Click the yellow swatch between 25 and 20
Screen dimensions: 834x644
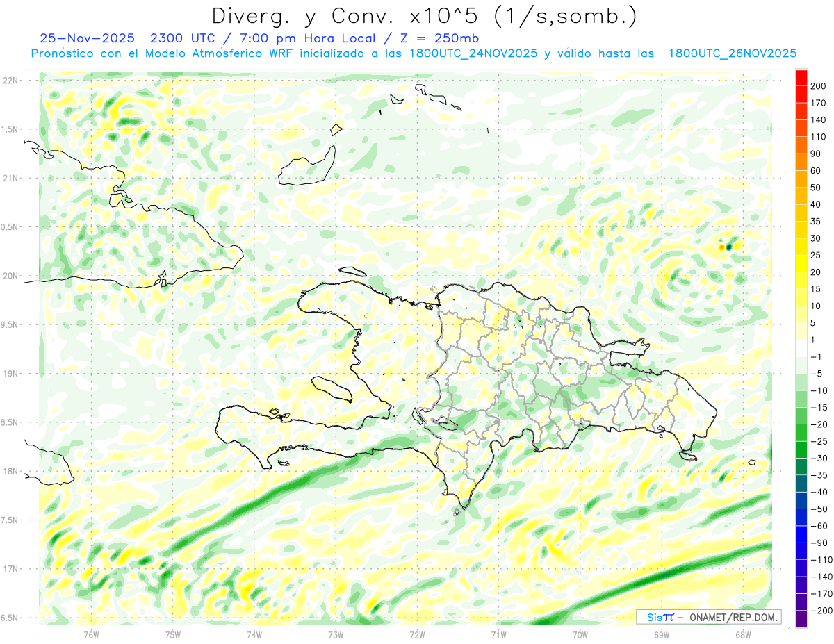pyautogui.click(x=801, y=263)
